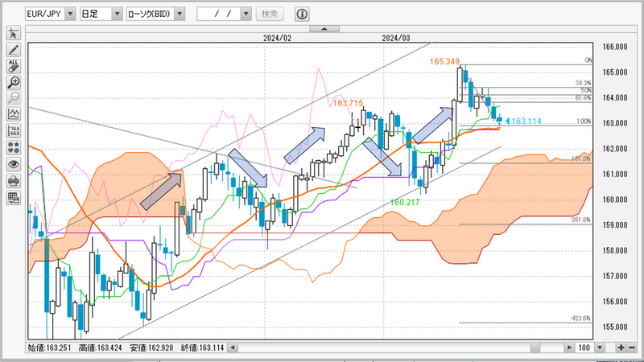
Task: Click the blue 163.114 current price marker
Action: pyautogui.click(x=523, y=121)
